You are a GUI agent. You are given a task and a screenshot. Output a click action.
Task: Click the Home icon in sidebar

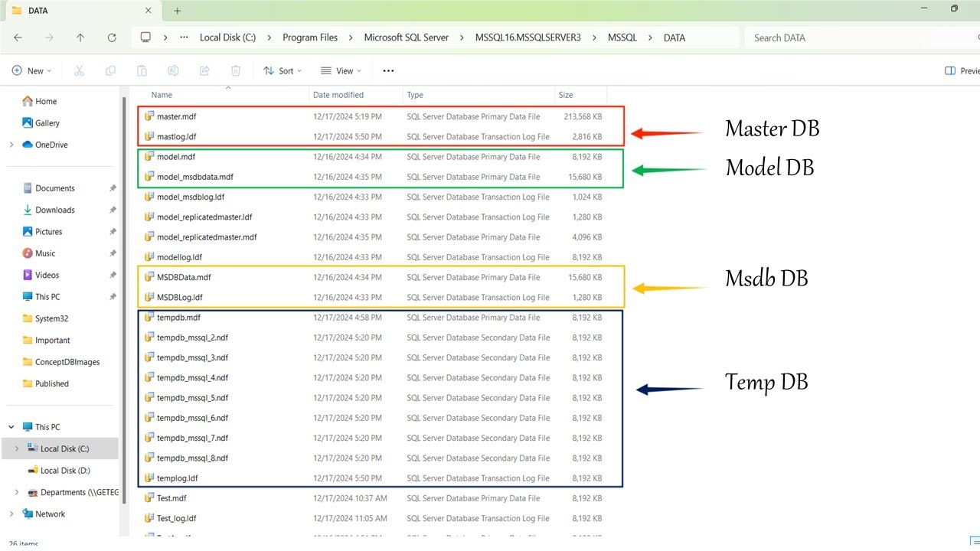pyautogui.click(x=28, y=101)
